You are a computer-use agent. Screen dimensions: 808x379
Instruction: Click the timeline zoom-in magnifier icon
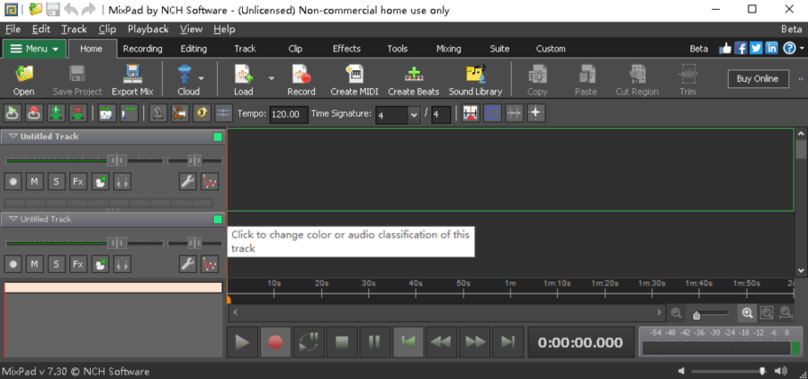pos(747,312)
